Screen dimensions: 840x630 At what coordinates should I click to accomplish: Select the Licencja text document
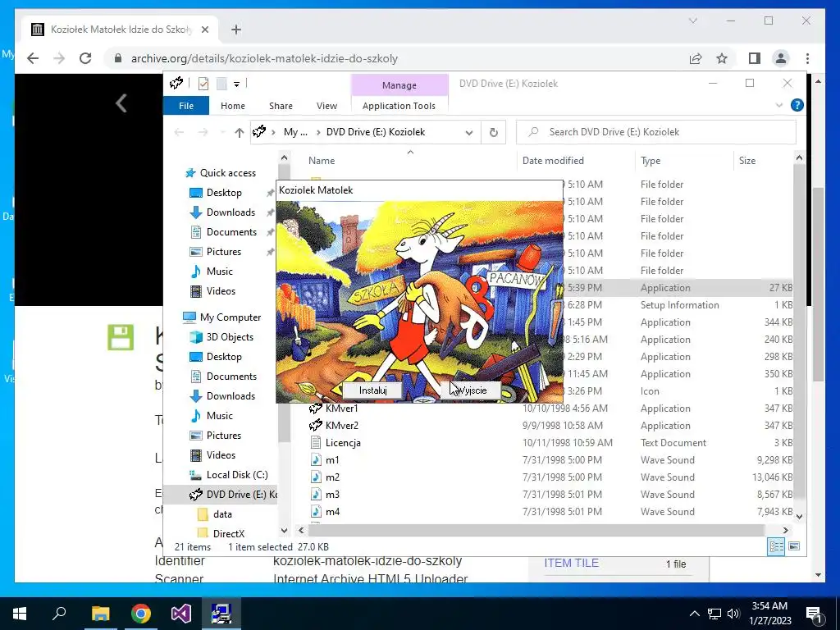[343, 443]
